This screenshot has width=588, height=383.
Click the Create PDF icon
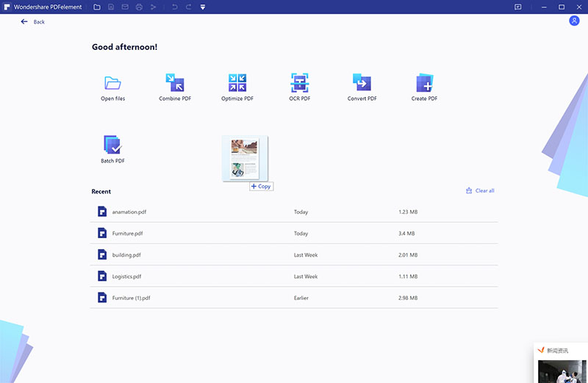click(x=424, y=83)
